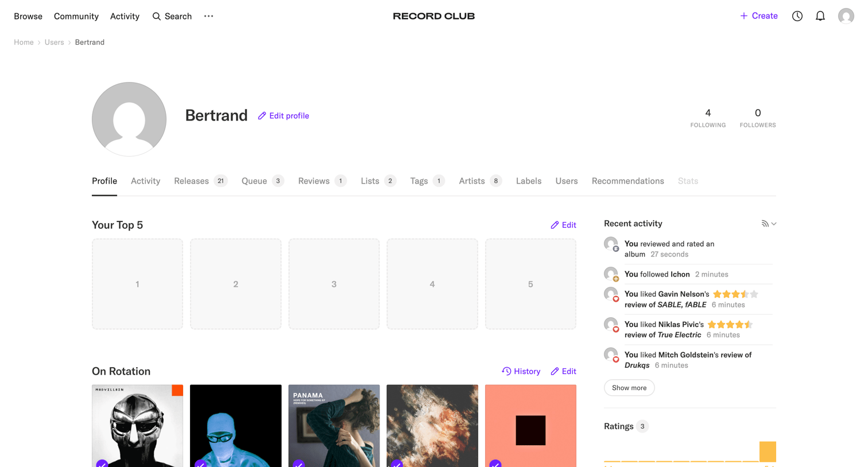Go to Users breadcrumb
The height and width of the screenshot is (467, 868).
(x=55, y=42)
